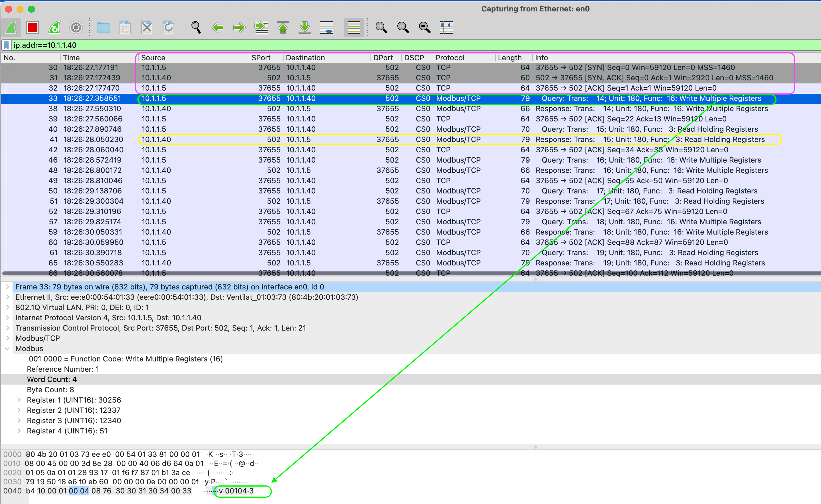Jump to last packet icon
The image size is (821, 504).
(x=305, y=27)
